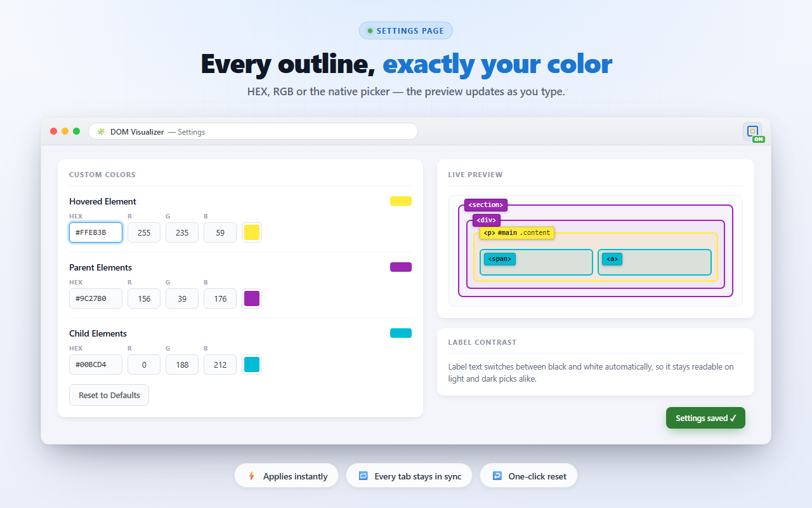Viewport: 812px width, 508px height.
Task: Click the Reset to Defaults button
Action: (109, 395)
